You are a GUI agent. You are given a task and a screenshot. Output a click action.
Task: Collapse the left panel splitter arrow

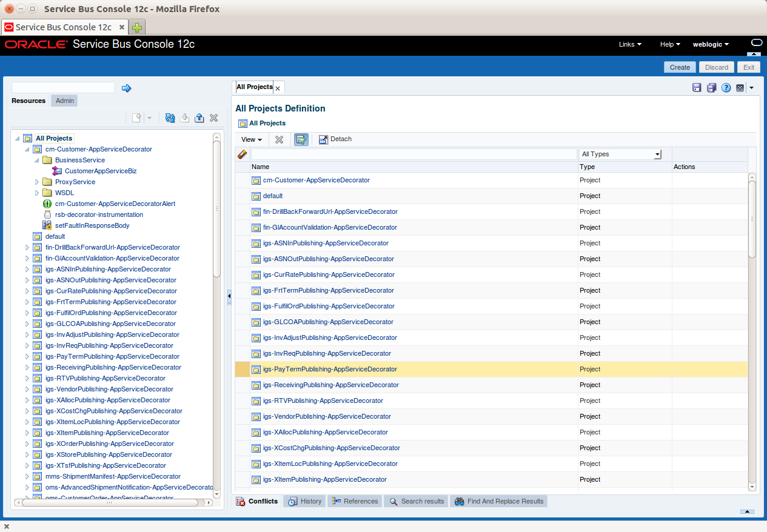(229, 296)
